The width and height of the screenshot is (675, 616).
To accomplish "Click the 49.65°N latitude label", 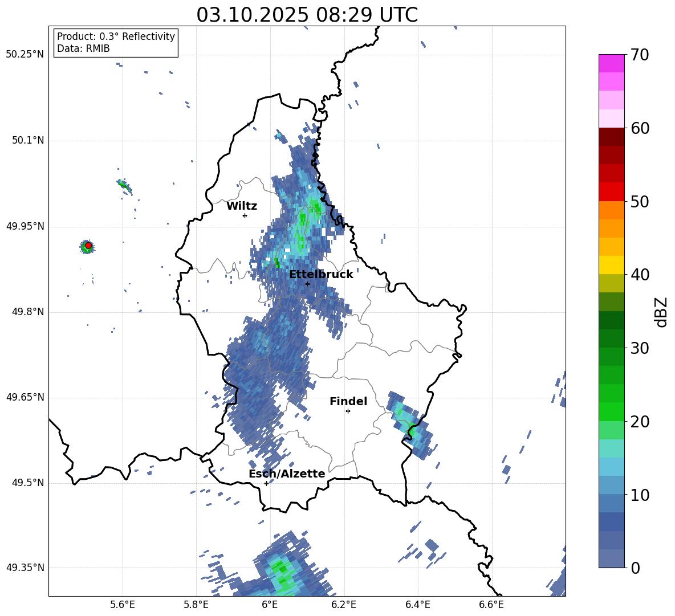I will [x=25, y=397].
